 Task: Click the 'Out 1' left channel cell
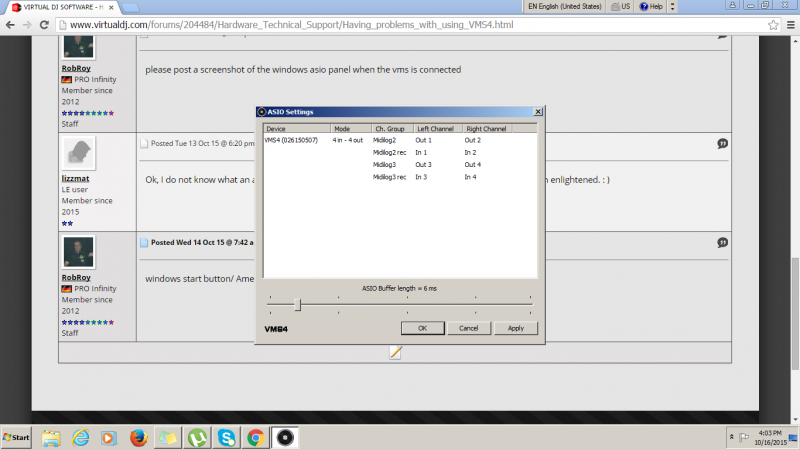click(x=423, y=140)
